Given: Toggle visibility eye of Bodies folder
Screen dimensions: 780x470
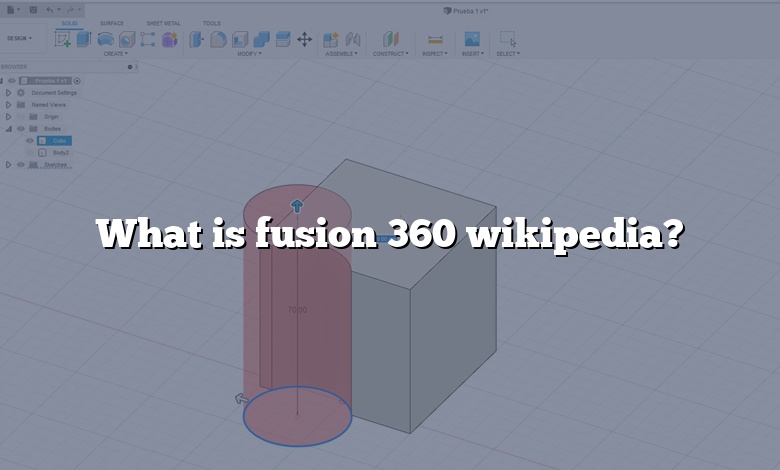Looking at the screenshot, I should coord(21,128).
